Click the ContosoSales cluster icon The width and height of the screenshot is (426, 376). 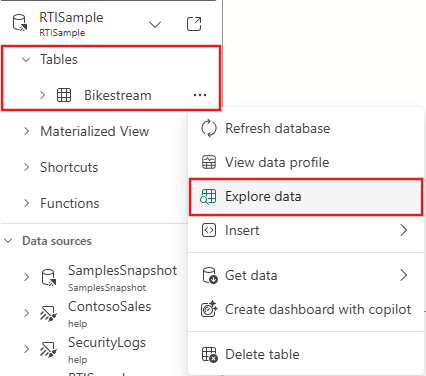pos(49,314)
